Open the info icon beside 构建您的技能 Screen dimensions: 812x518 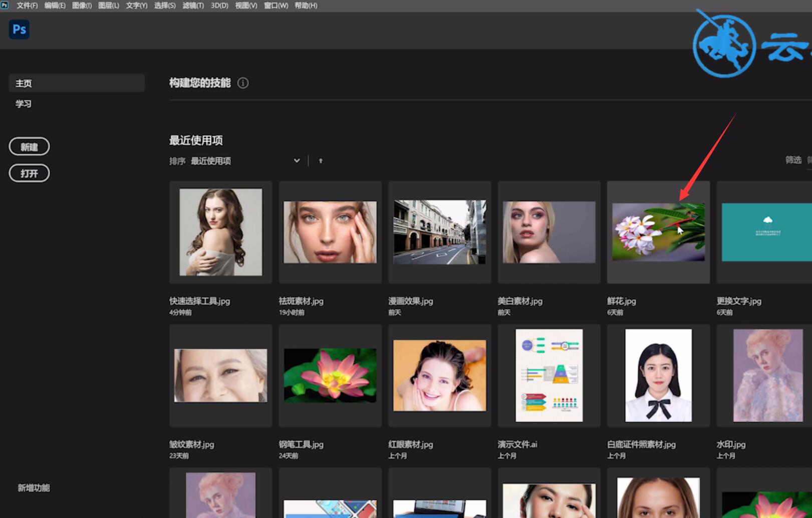click(243, 83)
